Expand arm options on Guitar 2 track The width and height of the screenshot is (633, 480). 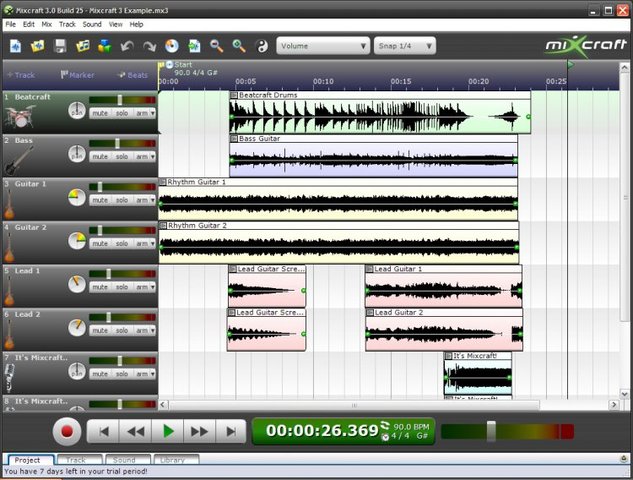(x=153, y=244)
